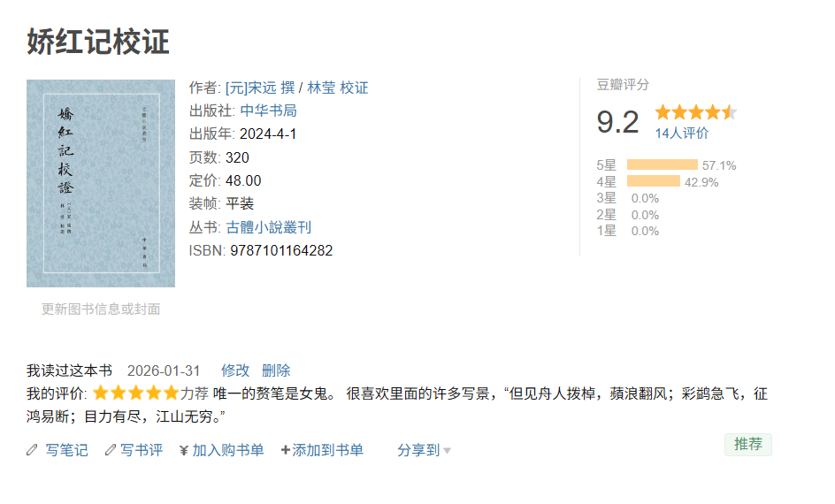Click the third star in 我的评价

(x=136, y=393)
